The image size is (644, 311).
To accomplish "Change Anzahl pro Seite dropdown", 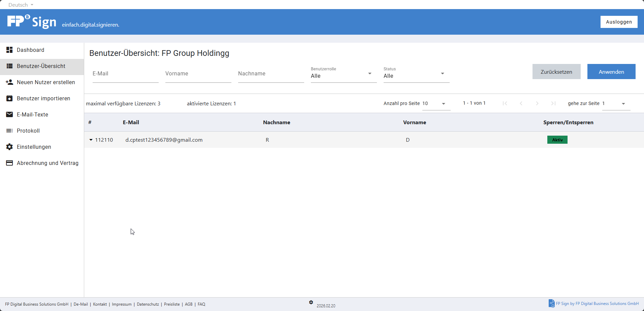I will (436, 104).
